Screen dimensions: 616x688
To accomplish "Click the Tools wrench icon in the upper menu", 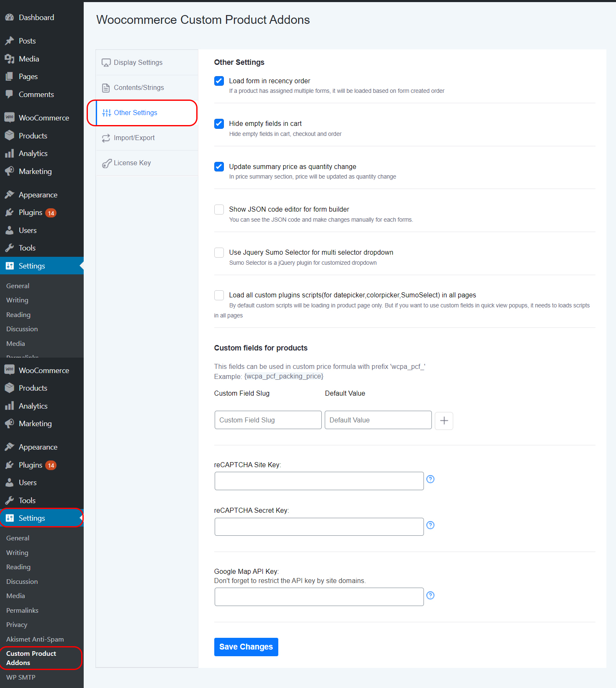I will coord(9,248).
